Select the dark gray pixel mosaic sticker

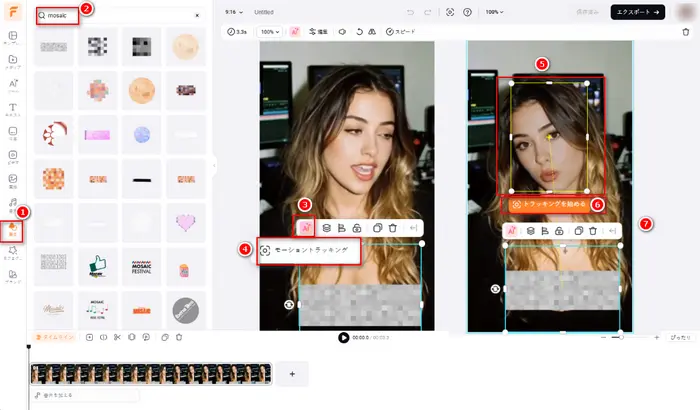(x=142, y=46)
